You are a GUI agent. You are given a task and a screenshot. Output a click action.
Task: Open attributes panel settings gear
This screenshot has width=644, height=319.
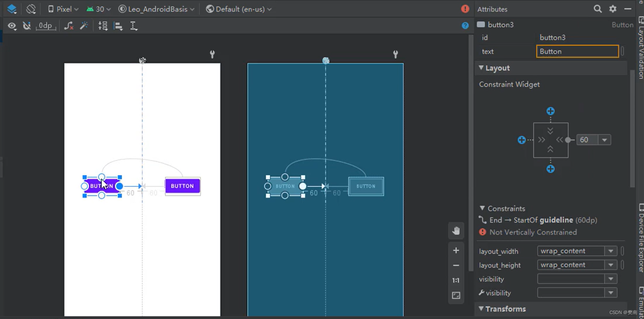[x=613, y=9]
